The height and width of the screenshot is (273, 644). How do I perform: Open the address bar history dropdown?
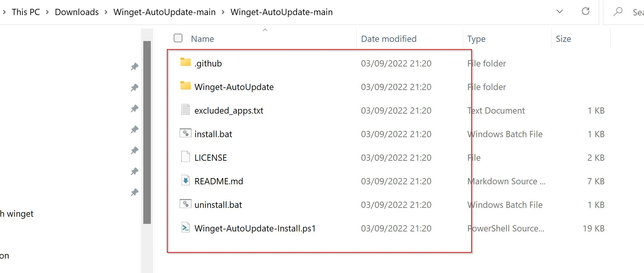coord(560,11)
